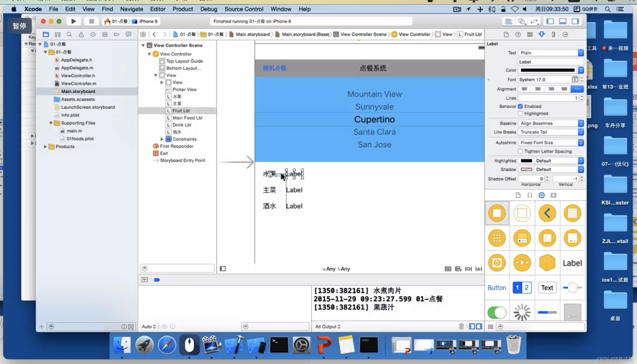
Task: Enable Highlighted checkbox in Label behavior
Action: pos(520,113)
